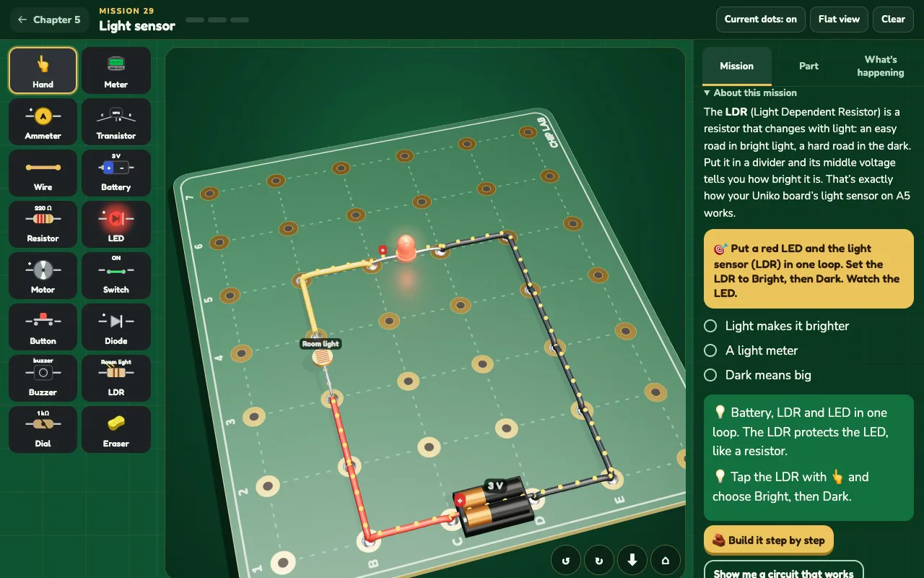Rotate the board view counter-clockwise
Viewport: 924px width, 578px height.
tap(566, 560)
